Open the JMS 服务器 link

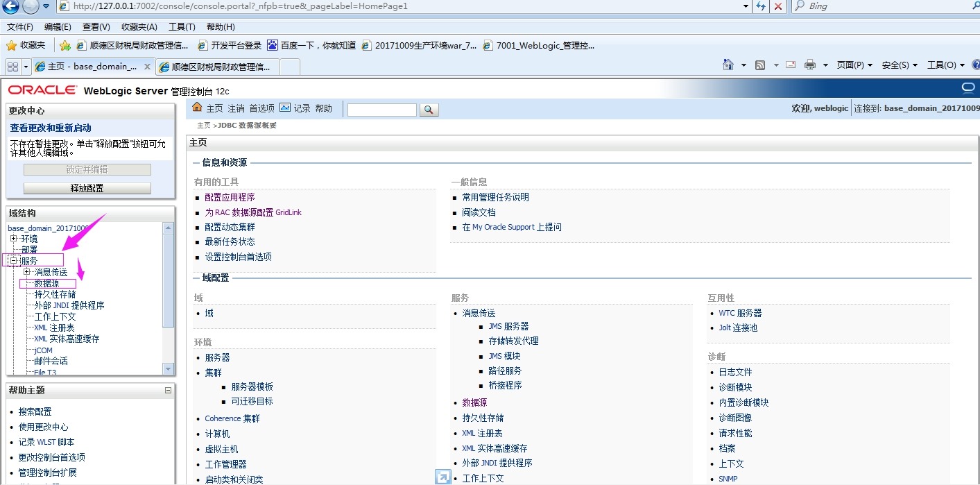pos(508,326)
